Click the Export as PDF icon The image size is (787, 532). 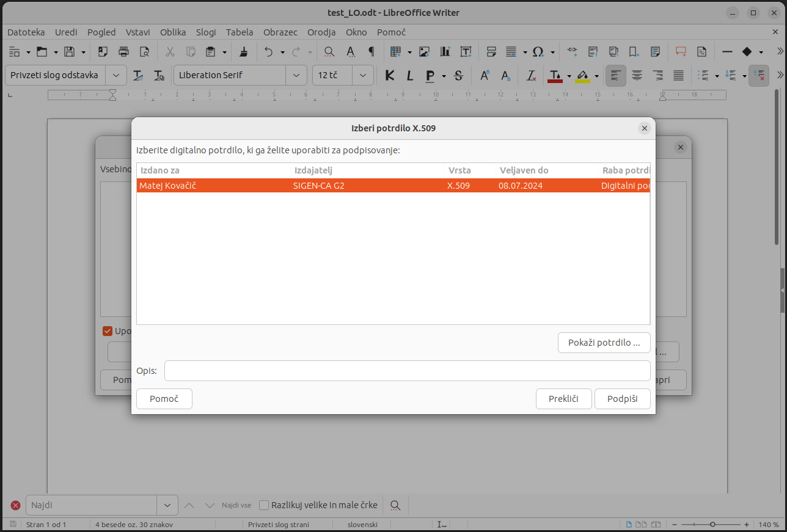(103, 52)
